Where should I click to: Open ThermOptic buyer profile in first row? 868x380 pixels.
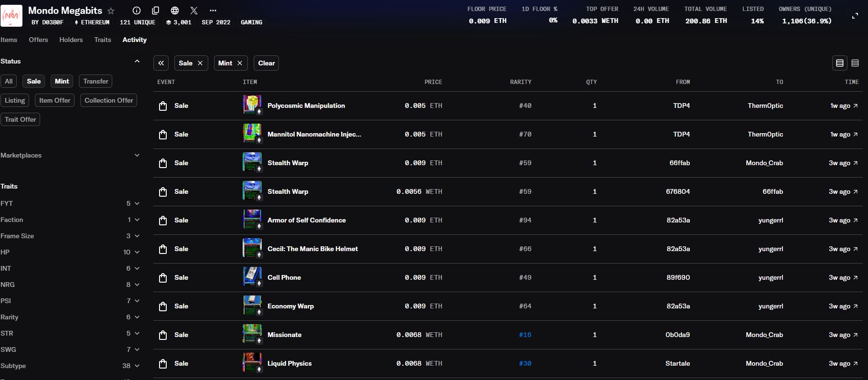click(x=765, y=106)
